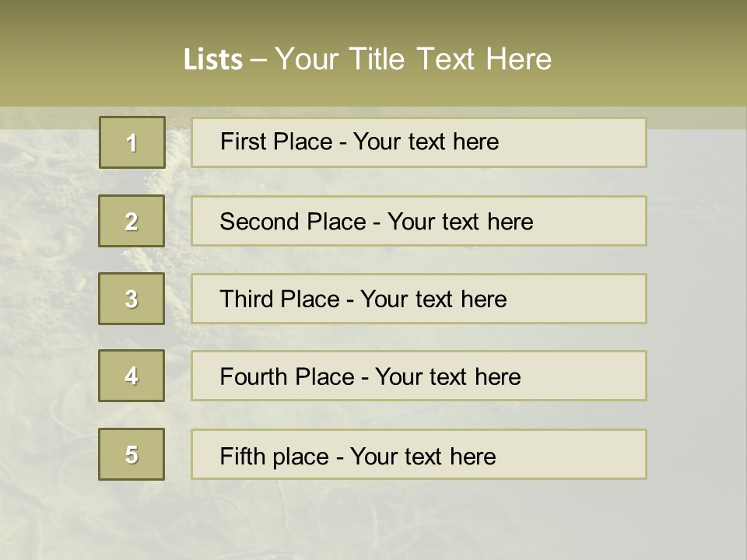Click the number 5 box

132,454
